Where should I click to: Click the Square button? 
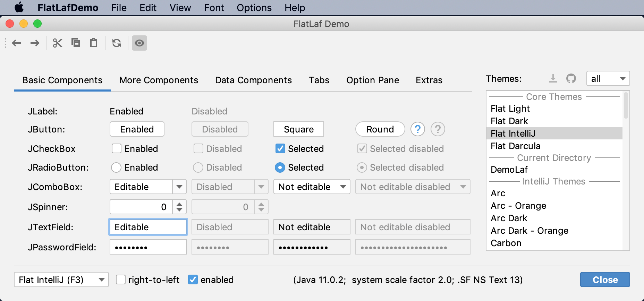[x=299, y=129]
